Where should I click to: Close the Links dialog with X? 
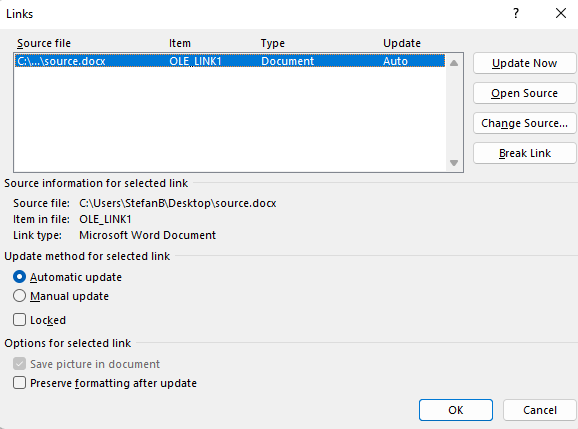561,14
